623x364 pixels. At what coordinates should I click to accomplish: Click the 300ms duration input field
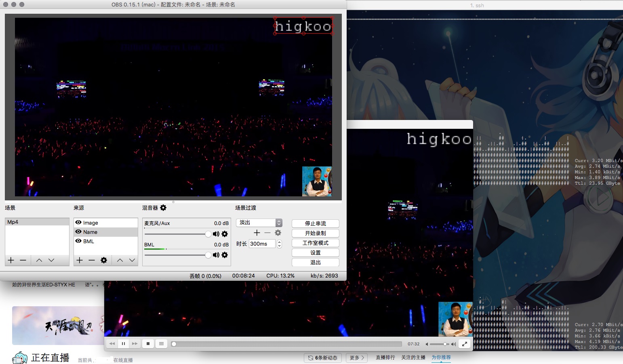point(262,244)
